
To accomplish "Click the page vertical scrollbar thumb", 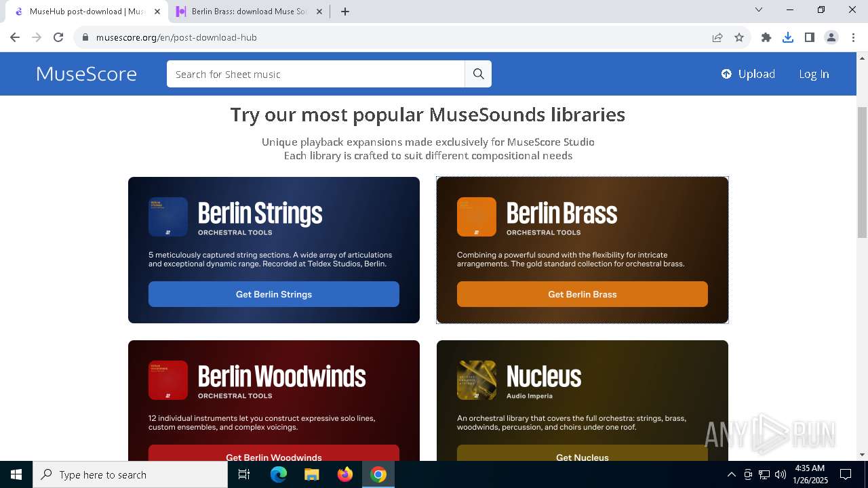I will (x=862, y=172).
